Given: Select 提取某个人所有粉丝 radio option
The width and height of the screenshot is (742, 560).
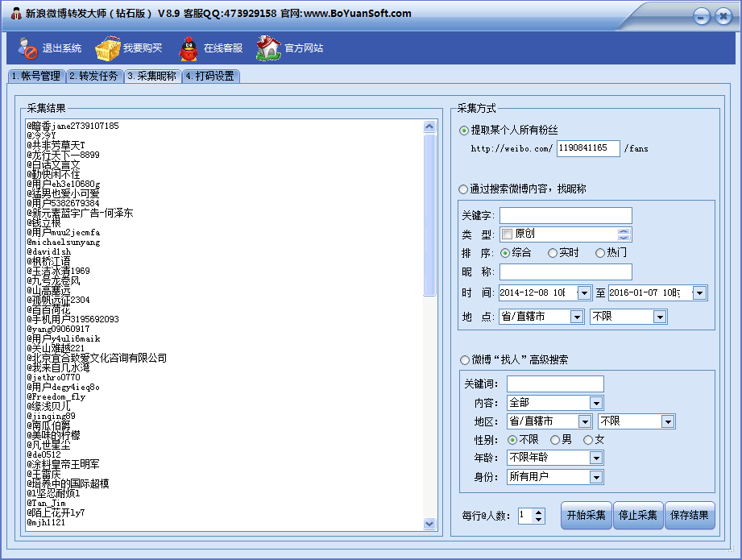Looking at the screenshot, I should click(x=464, y=131).
